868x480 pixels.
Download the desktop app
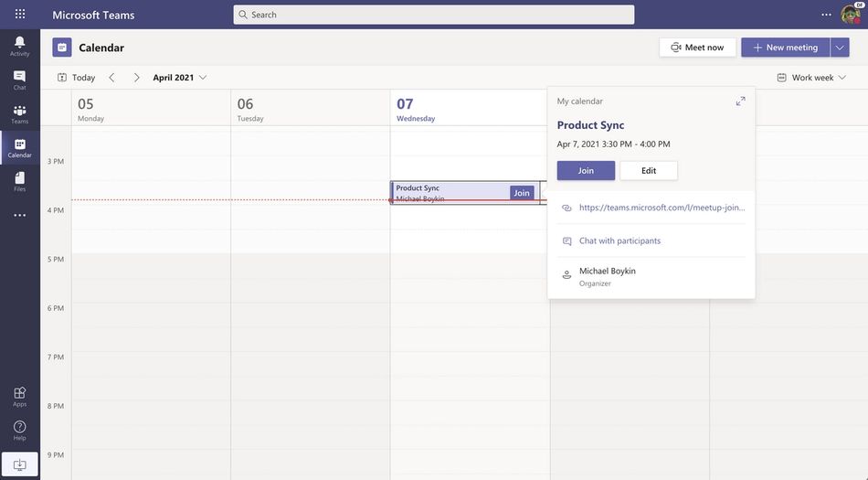[19, 464]
